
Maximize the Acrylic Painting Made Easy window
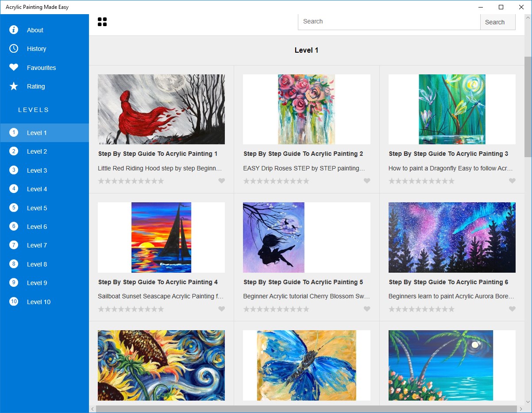click(501, 7)
